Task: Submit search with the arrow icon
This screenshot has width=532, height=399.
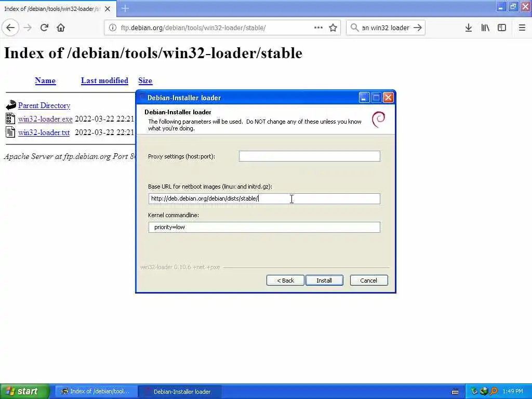Action: click(418, 28)
